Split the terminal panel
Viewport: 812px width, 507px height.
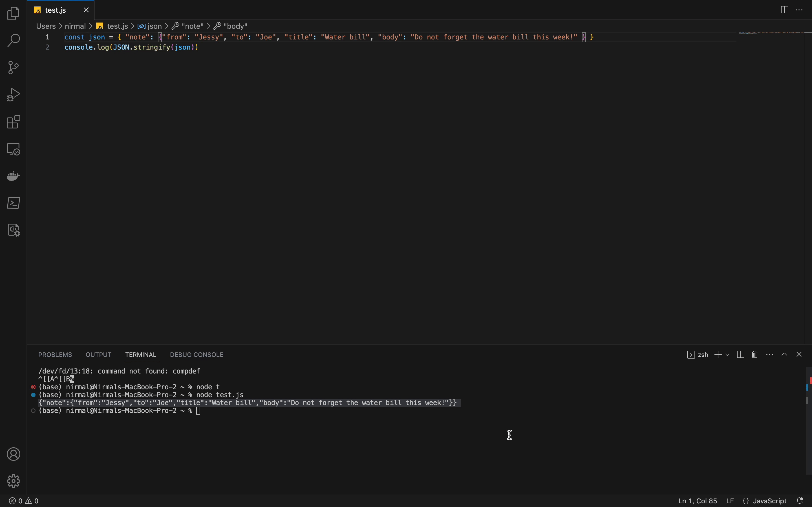tap(741, 355)
